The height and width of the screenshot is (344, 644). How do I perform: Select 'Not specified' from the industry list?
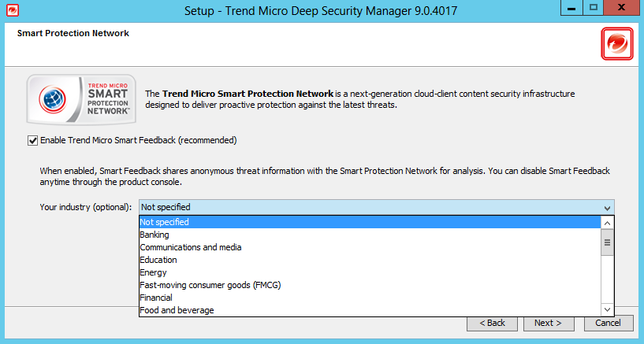(x=369, y=222)
